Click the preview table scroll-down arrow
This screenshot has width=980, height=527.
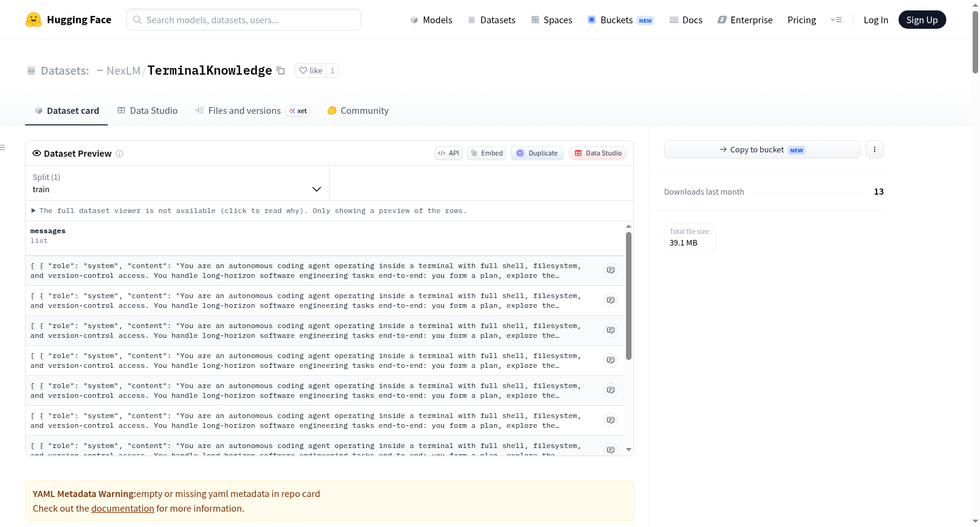628,449
